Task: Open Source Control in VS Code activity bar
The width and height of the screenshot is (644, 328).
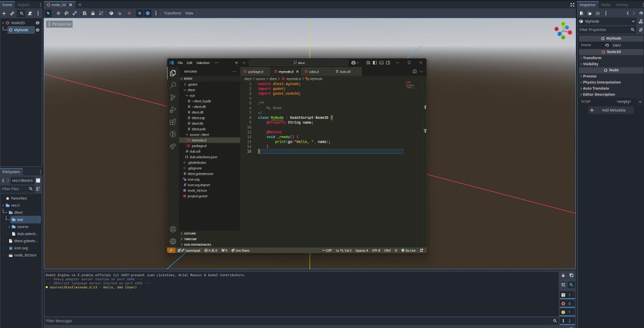Action: tap(173, 98)
